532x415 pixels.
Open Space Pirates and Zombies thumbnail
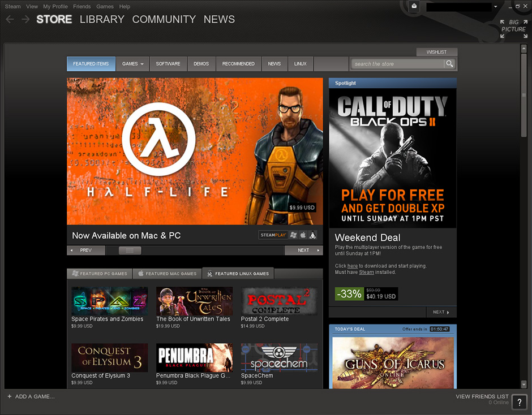110,301
